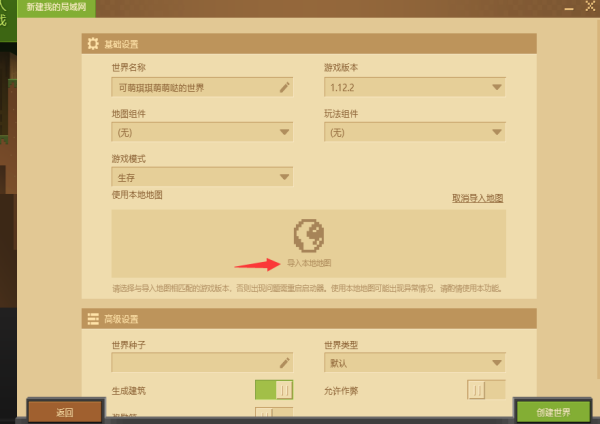
Task: Open the 游戏版本 1.12.2 dropdown
Action: (415, 87)
